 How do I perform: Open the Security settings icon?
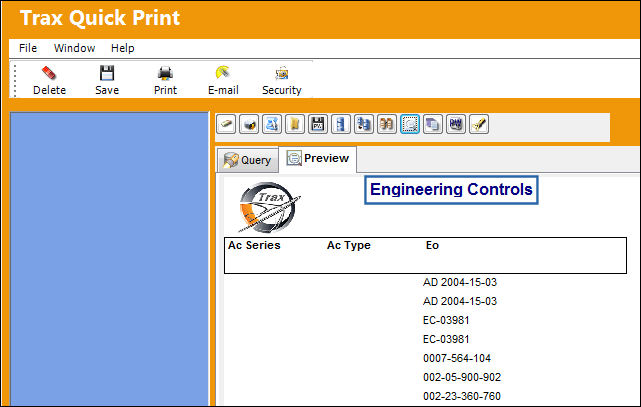coord(282,73)
